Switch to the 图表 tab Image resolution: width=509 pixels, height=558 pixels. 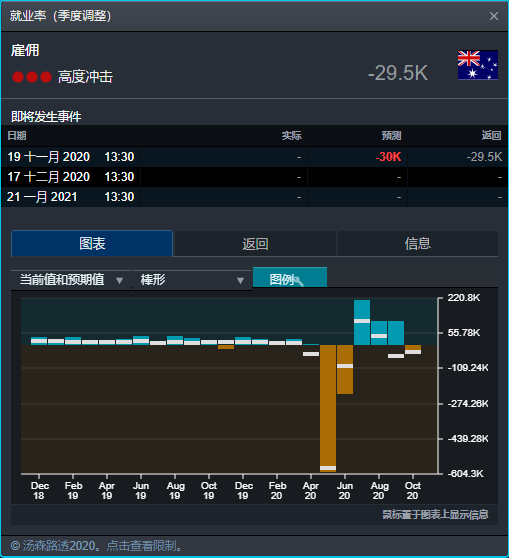(x=92, y=243)
